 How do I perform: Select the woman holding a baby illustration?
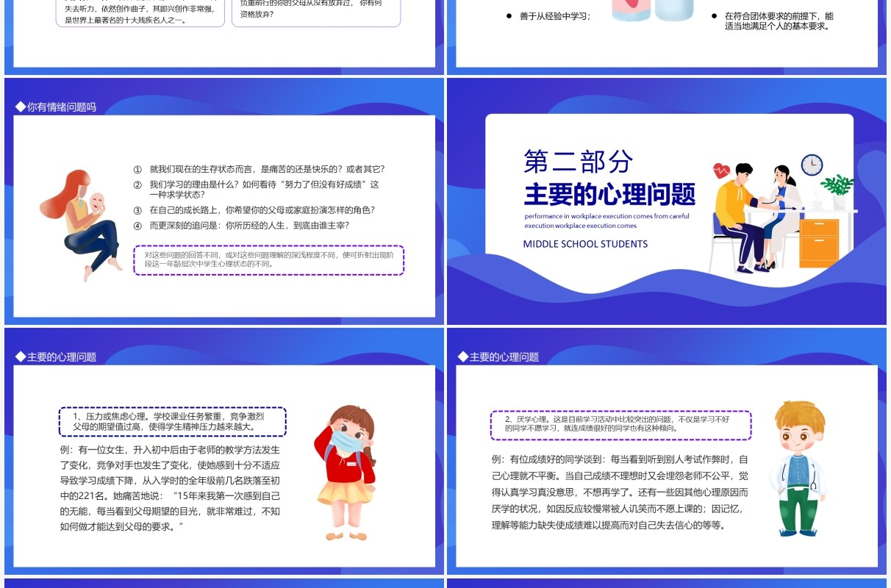[x=80, y=224]
